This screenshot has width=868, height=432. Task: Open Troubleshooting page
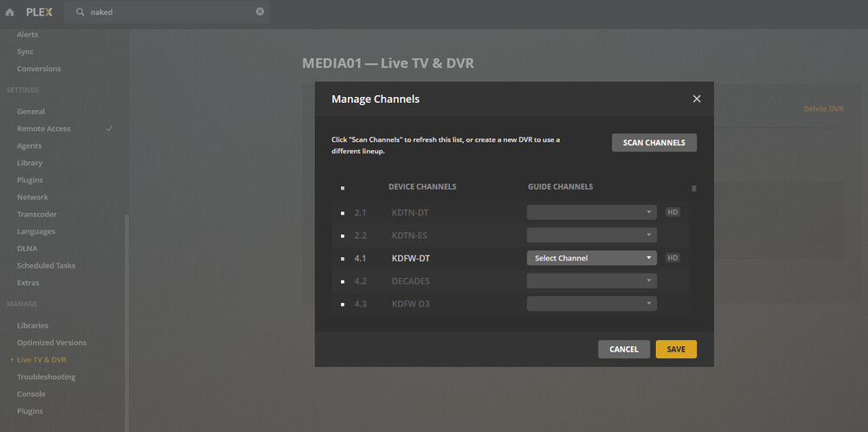46,377
